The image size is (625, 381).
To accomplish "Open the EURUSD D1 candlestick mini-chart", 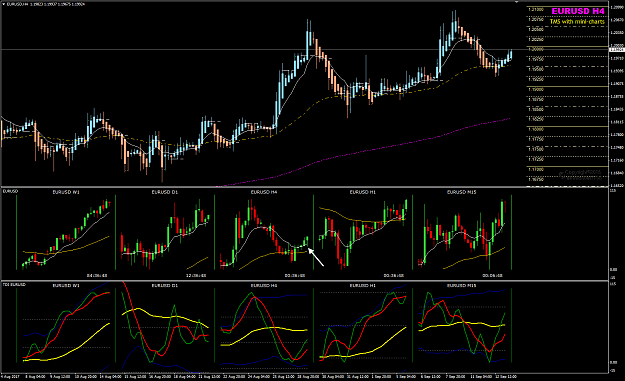I will pos(165,231).
